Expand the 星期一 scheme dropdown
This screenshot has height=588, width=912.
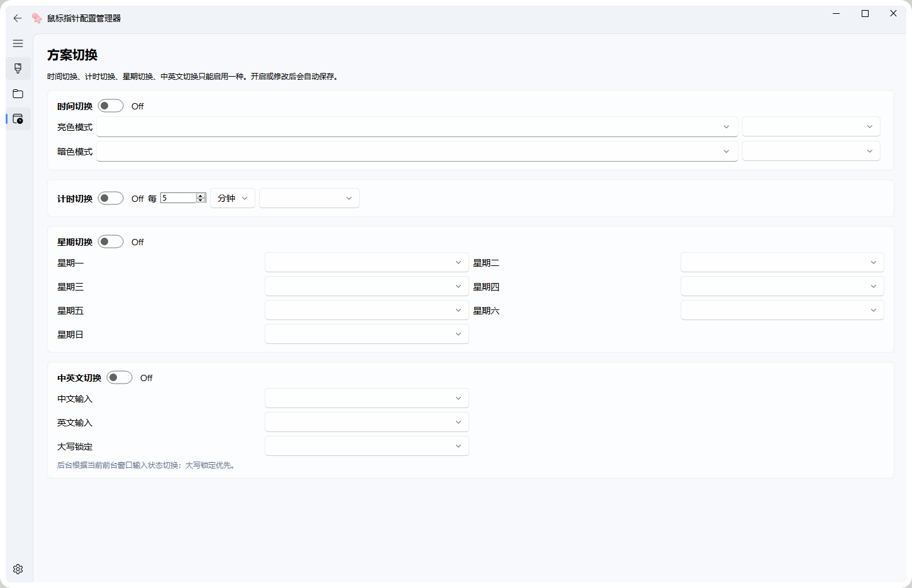pyautogui.click(x=367, y=262)
